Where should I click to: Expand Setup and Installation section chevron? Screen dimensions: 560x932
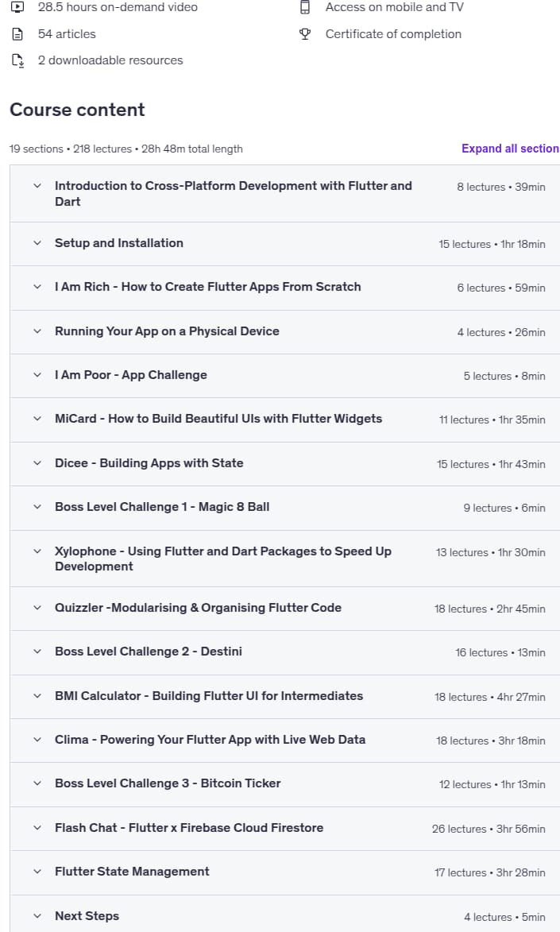click(37, 243)
